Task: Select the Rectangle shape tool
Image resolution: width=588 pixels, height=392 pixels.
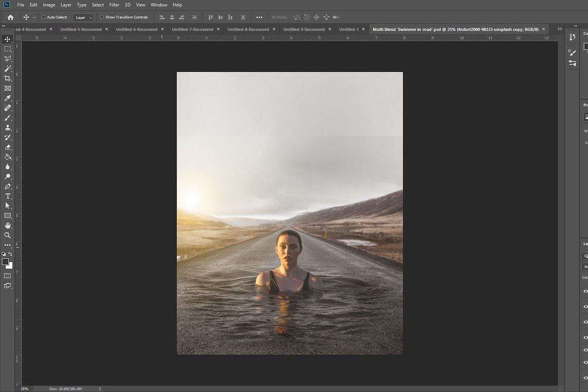Action: (7, 216)
